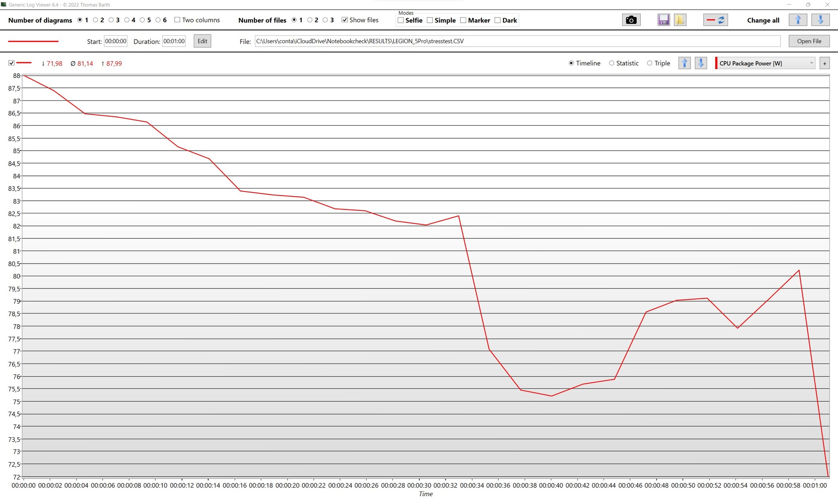Image resolution: width=838 pixels, height=504 pixels.
Task: Select the Statistic view radio button
Action: [611, 63]
